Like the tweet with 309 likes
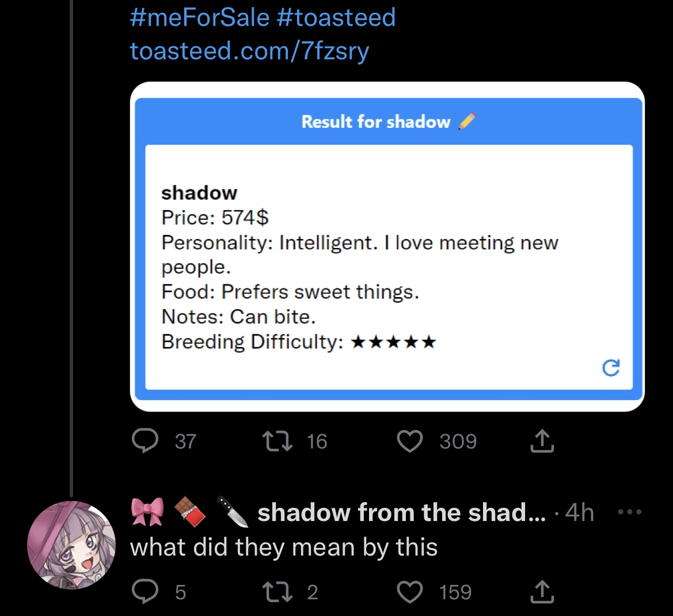673x616 pixels. coord(410,442)
